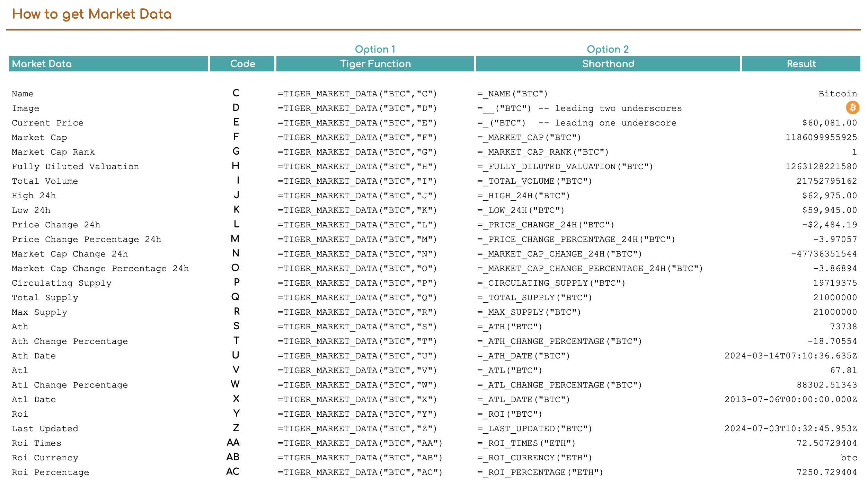Select the Price Change 24h label
The width and height of the screenshot is (868, 486).
click(x=56, y=225)
